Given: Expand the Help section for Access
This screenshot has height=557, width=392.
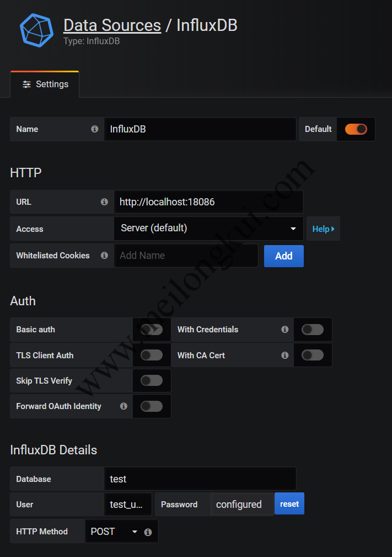Looking at the screenshot, I should (x=323, y=229).
